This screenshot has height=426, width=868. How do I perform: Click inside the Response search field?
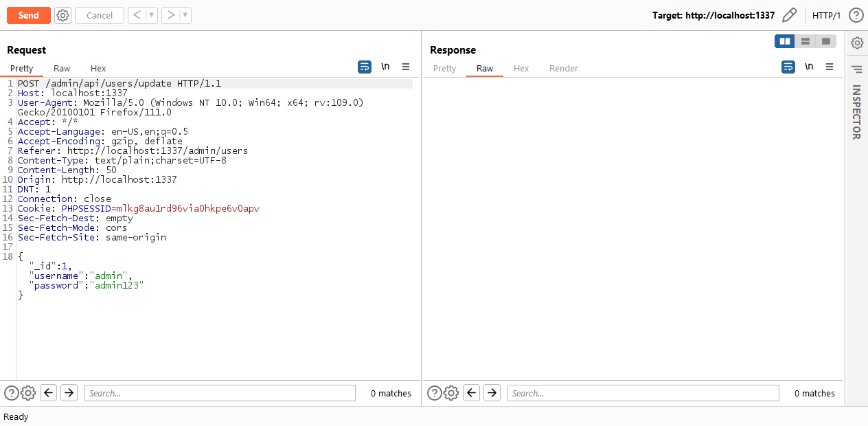coord(642,392)
